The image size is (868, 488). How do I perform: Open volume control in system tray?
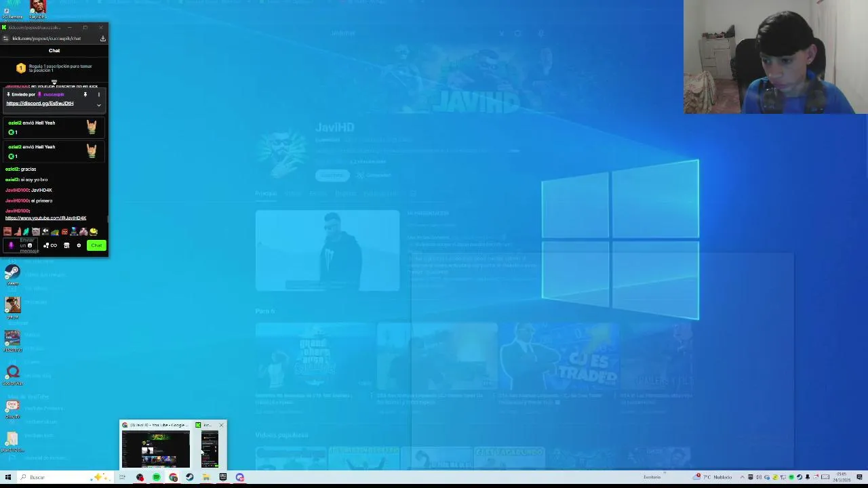(758, 477)
